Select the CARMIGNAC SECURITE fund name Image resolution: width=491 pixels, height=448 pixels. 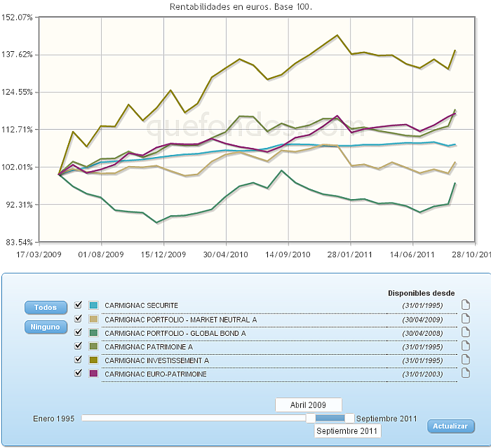pyautogui.click(x=142, y=306)
